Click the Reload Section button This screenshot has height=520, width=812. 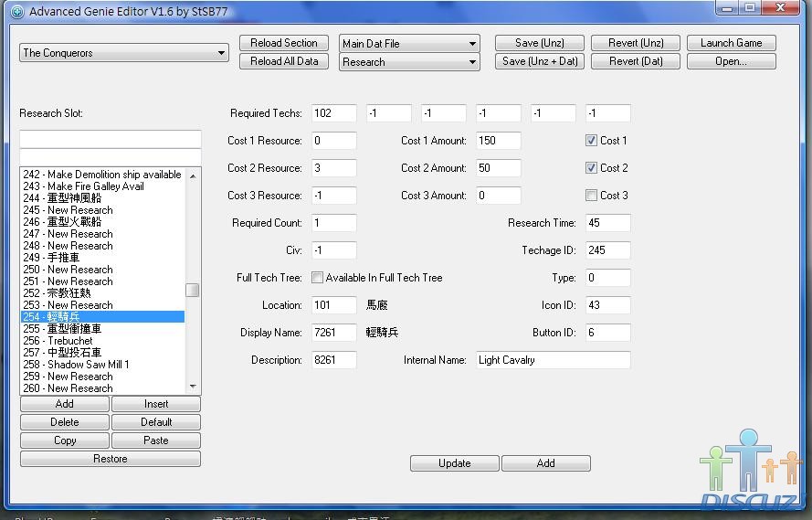(x=284, y=43)
